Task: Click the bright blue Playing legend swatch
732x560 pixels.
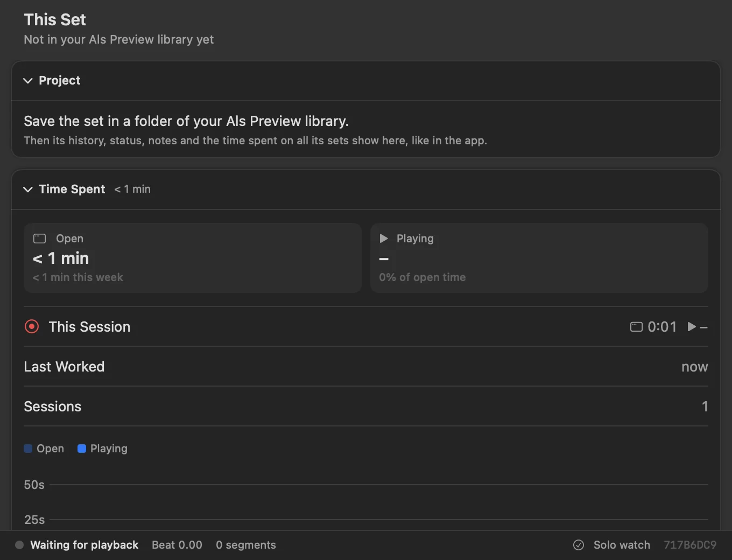Action: point(82,449)
